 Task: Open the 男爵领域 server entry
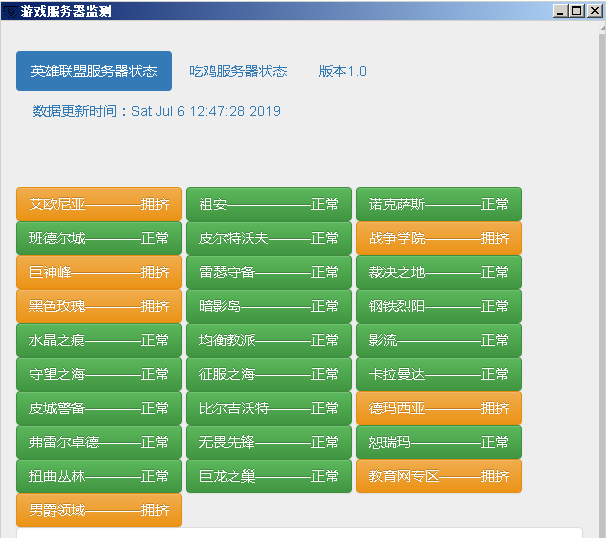point(99,510)
